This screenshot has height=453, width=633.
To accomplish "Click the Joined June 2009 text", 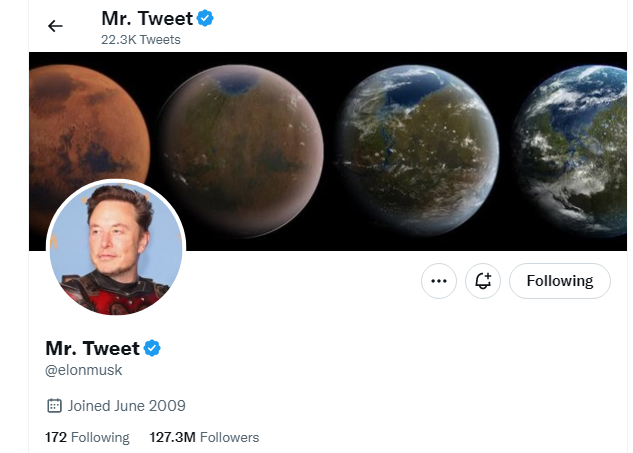I will [126, 406].
